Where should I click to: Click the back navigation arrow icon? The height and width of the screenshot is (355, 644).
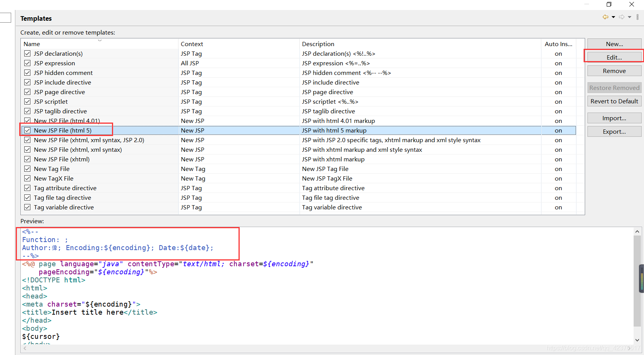point(606,17)
